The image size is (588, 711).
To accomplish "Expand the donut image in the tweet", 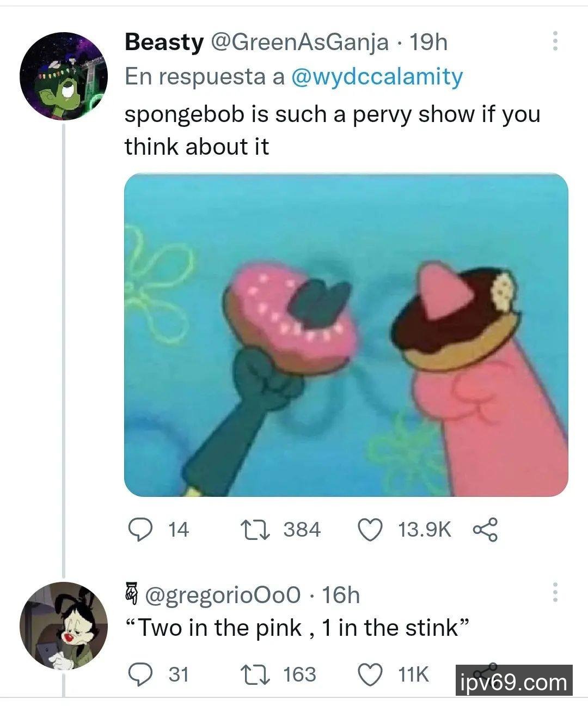I will point(346,335).
